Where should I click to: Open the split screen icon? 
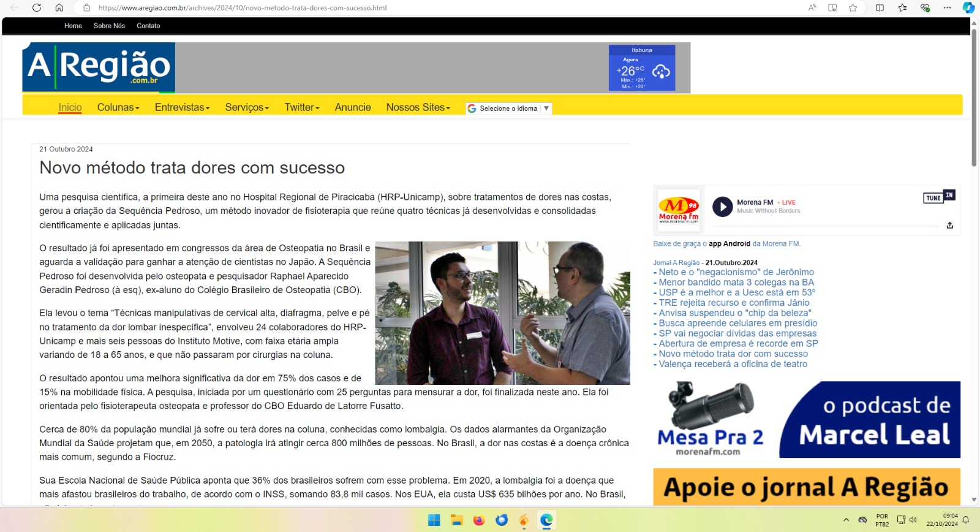click(x=880, y=8)
